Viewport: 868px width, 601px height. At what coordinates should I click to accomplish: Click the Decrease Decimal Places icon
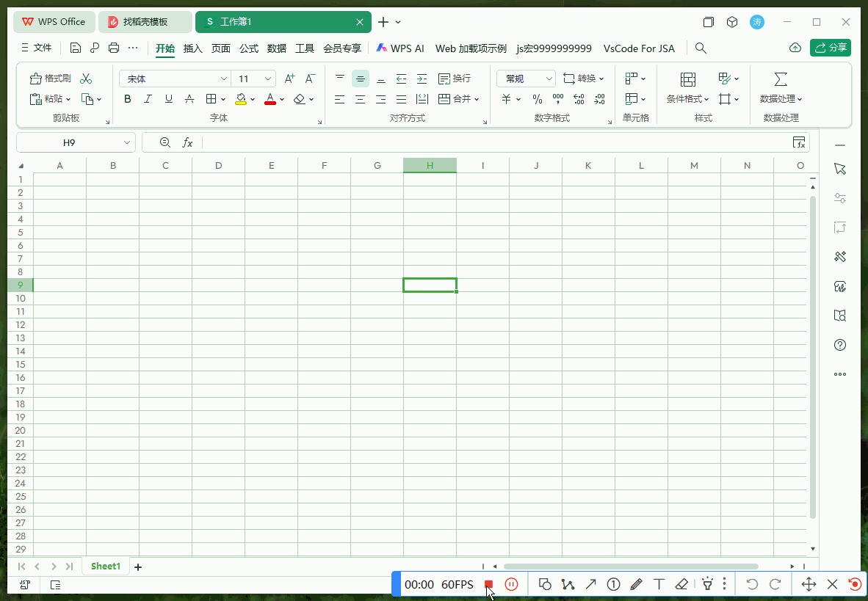coord(599,99)
